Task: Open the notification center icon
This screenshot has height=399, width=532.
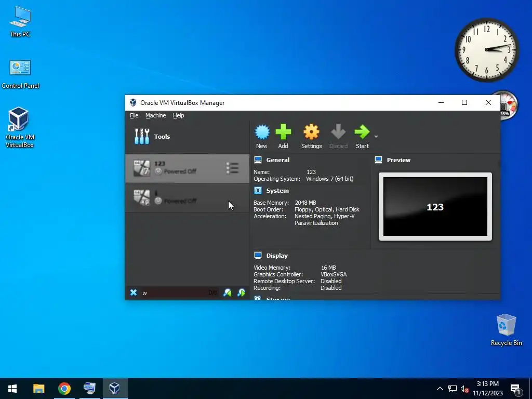Action: coord(515,390)
